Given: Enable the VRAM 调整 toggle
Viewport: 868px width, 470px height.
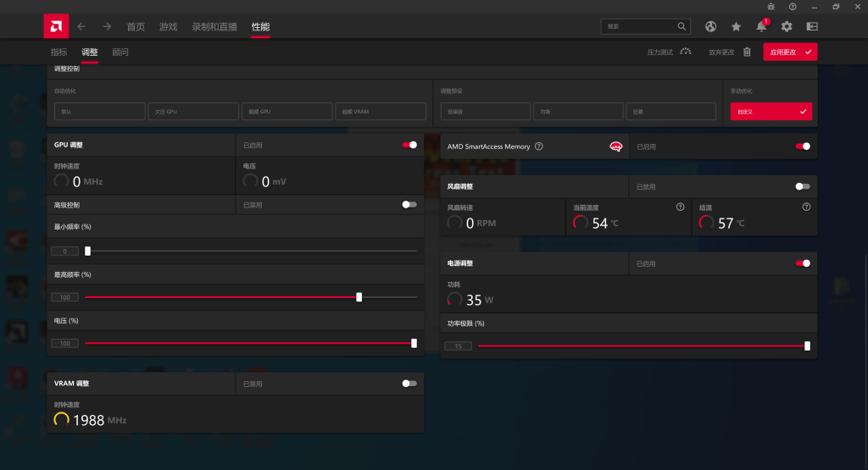Looking at the screenshot, I should (x=409, y=384).
